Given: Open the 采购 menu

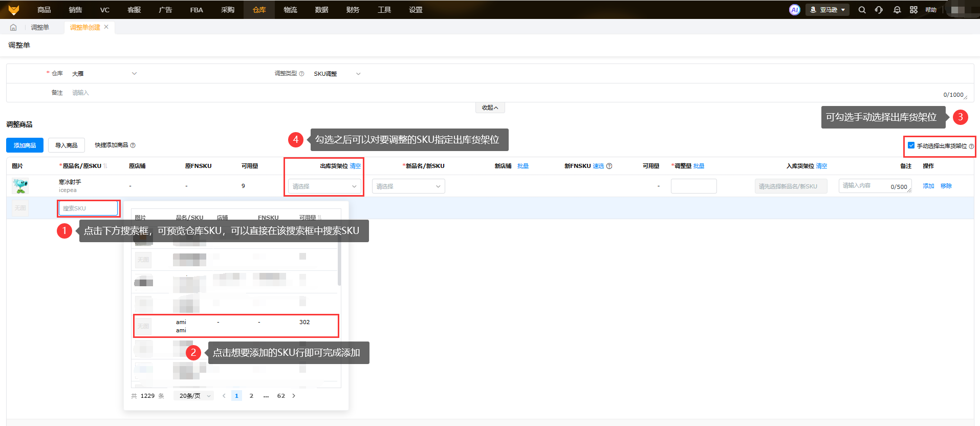Looking at the screenshot, I should 228,10.
